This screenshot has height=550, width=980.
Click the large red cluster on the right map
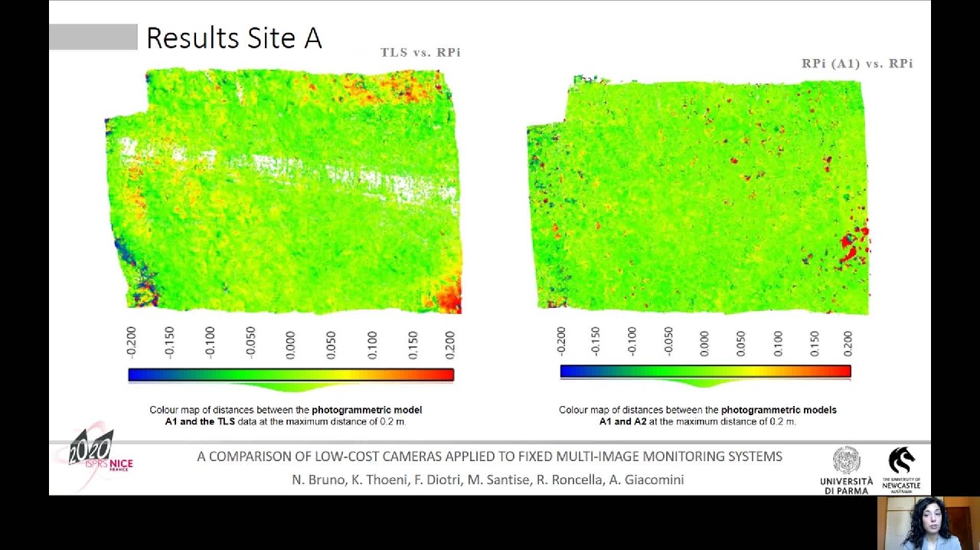851,244
